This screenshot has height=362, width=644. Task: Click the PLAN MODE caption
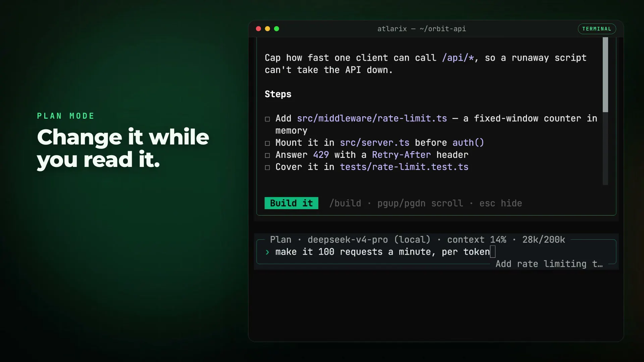tap(66, 116)
